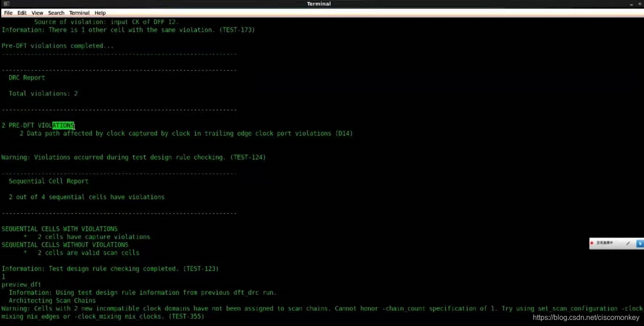
Task: Click 'Pre-DFT violations completed...' text
Action: point(57,46)
